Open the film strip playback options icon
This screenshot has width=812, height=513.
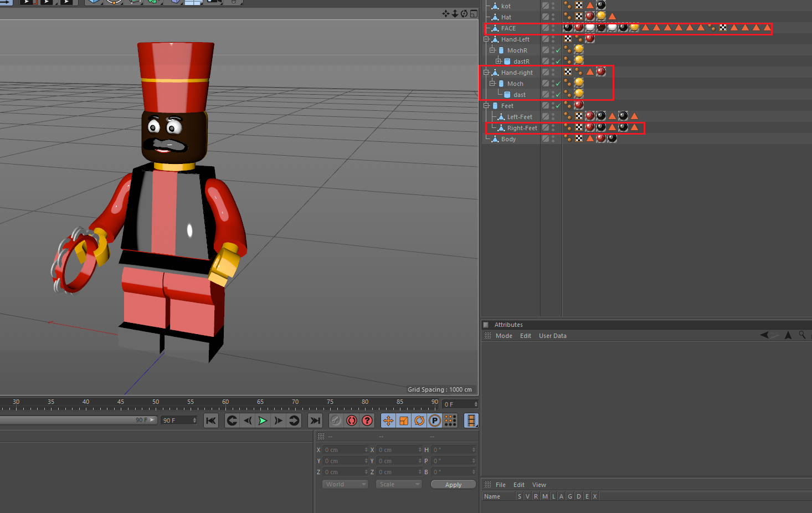(x=471, y=420)
